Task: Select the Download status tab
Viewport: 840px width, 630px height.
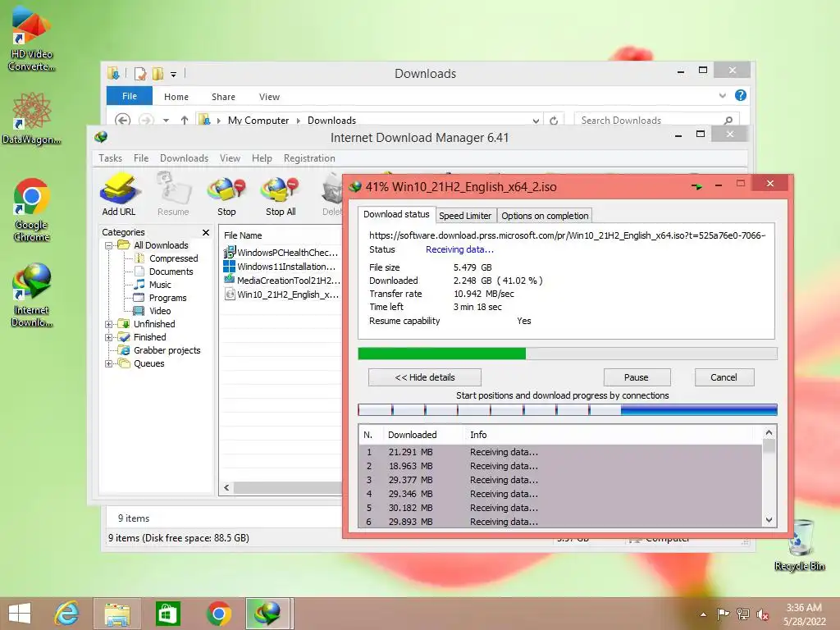Action: point(396,214)
